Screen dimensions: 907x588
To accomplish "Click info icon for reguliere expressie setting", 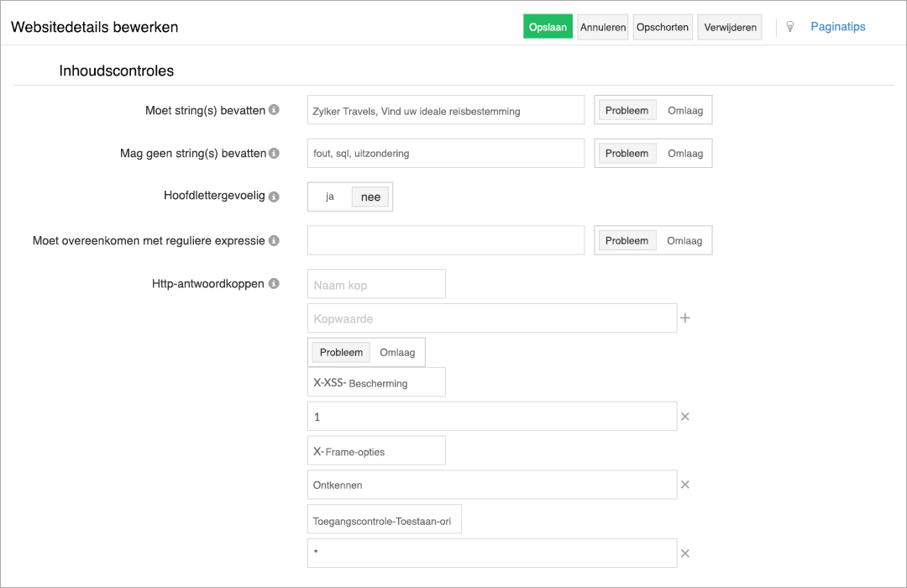I will pos(274,239).
